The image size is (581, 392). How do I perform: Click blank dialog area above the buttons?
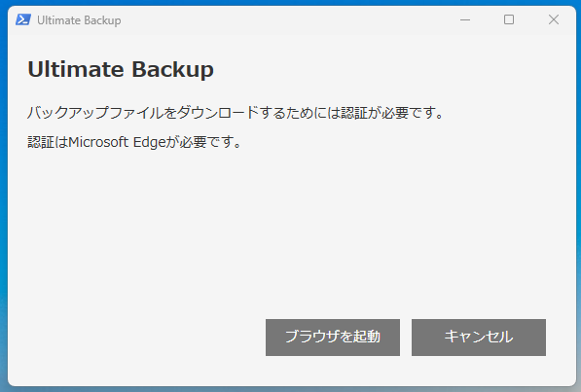coord(289,230)
